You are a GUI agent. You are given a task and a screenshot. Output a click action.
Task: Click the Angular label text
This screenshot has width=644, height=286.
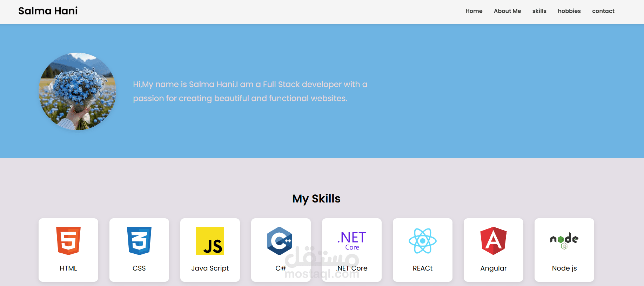click(x=494, y=268)
